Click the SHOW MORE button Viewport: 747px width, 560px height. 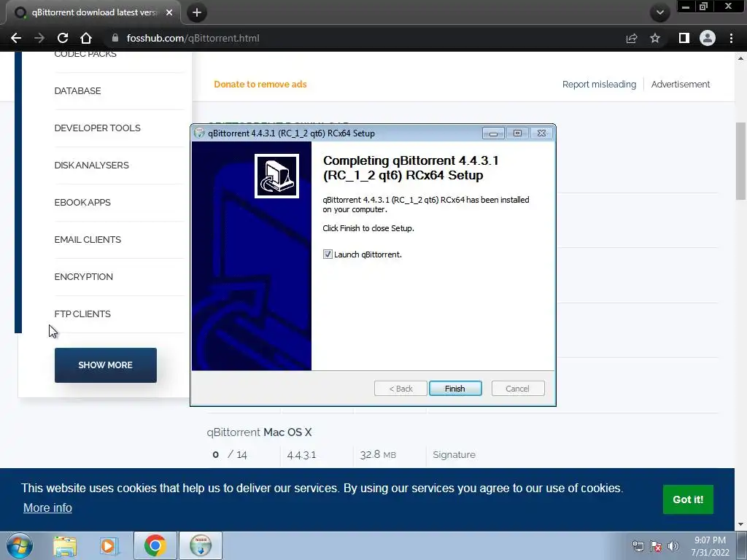(105, 365)
